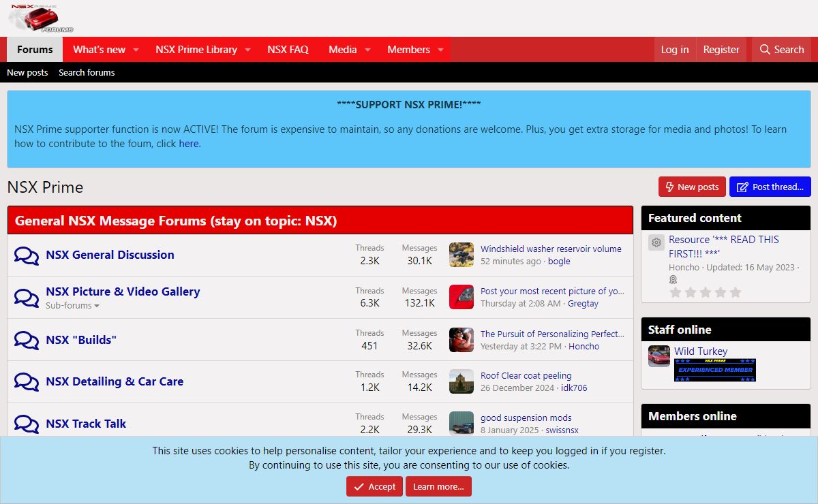Click the NSX General Discussion chat bubble icon
The image size is (818, 504).
(27, 255)
